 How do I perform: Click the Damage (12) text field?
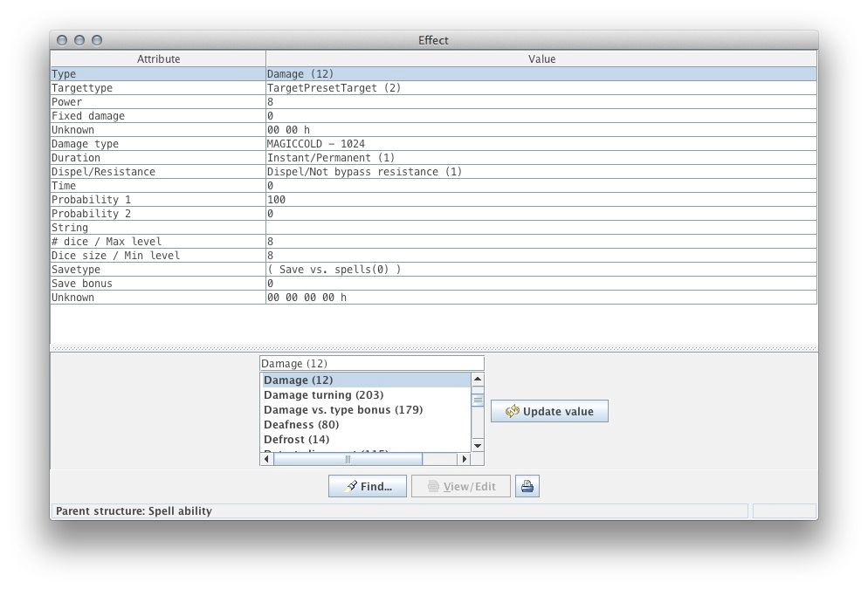click(x=371, y=364)
